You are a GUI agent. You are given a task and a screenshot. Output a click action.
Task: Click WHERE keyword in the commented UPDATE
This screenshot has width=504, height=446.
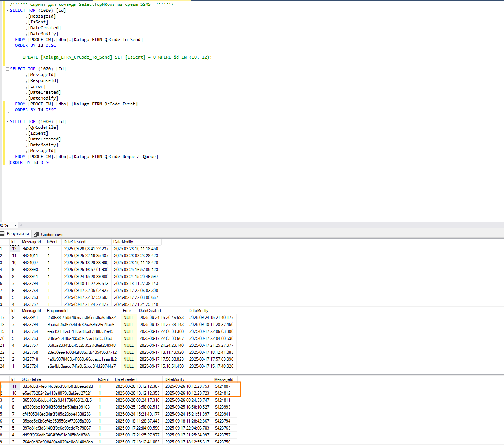coord(165,57)
